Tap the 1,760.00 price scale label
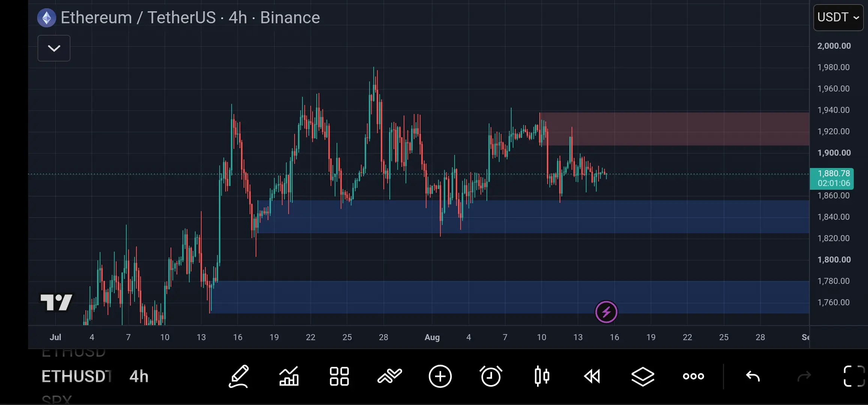 [x=834, y=302]
